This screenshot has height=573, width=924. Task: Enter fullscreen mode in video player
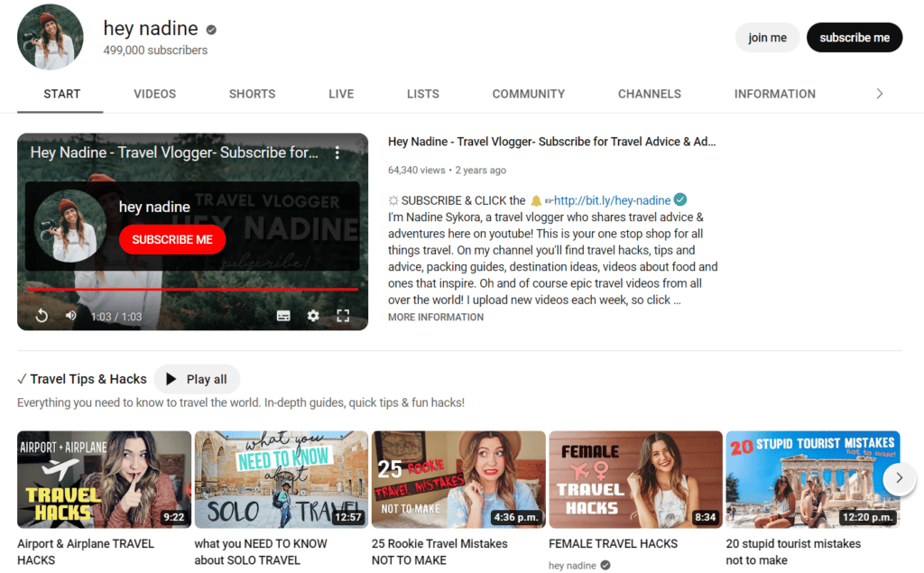coord(343,316)
